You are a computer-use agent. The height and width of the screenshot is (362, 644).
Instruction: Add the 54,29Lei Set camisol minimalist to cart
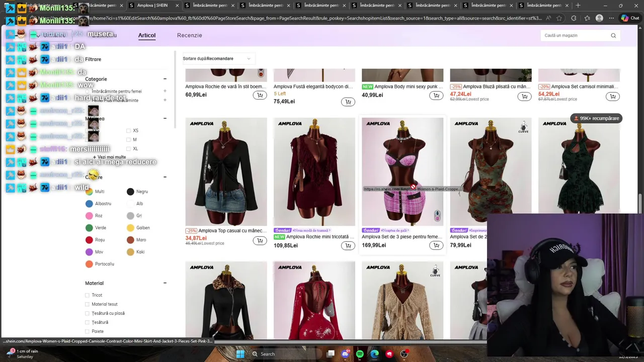point(613,97)
